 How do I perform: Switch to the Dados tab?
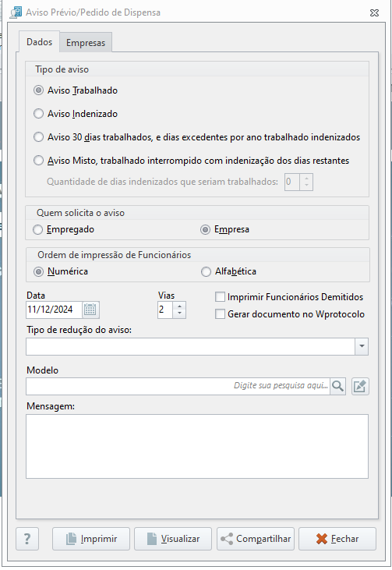(39, 42)
